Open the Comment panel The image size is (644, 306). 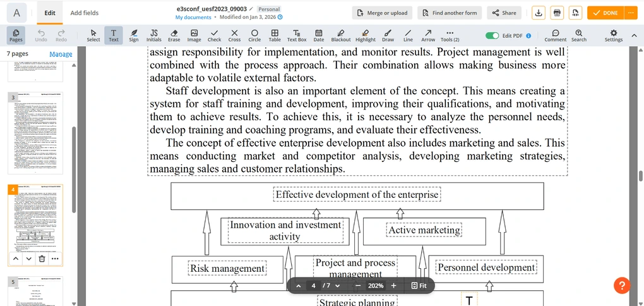pyautogui.click(x=555, y=35)
